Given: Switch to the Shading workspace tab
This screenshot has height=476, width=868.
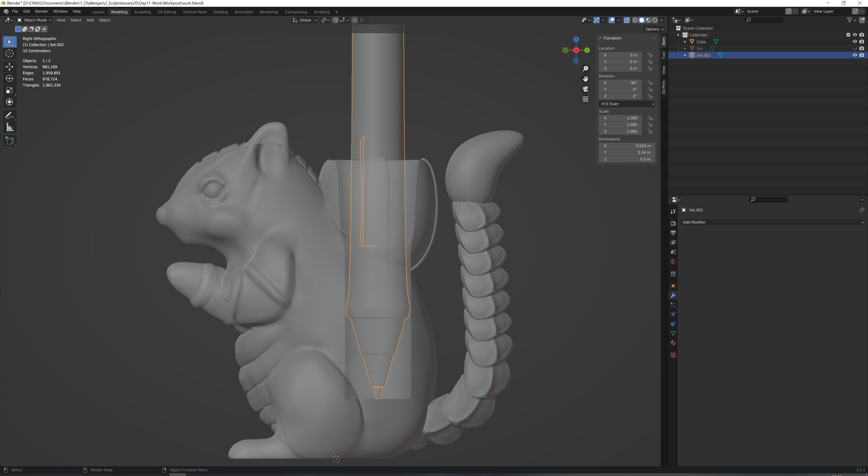Looking at the screenshot, I should click(x=220, y=12).
